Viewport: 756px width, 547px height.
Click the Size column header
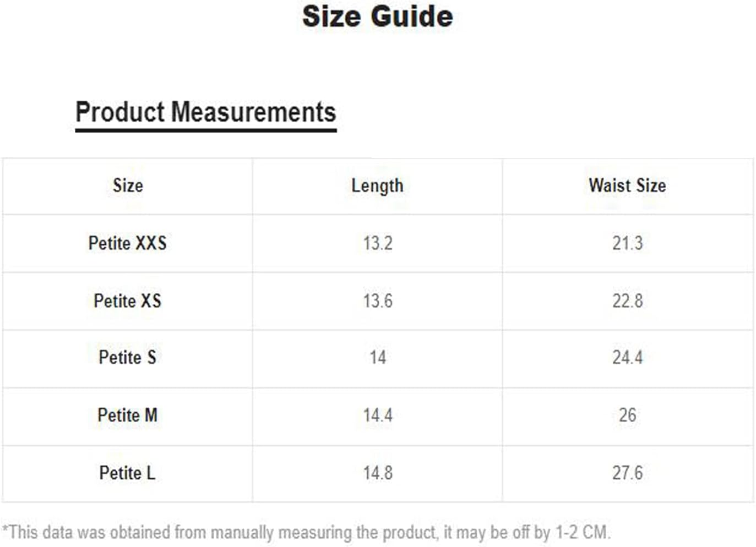tap(128, 185)
